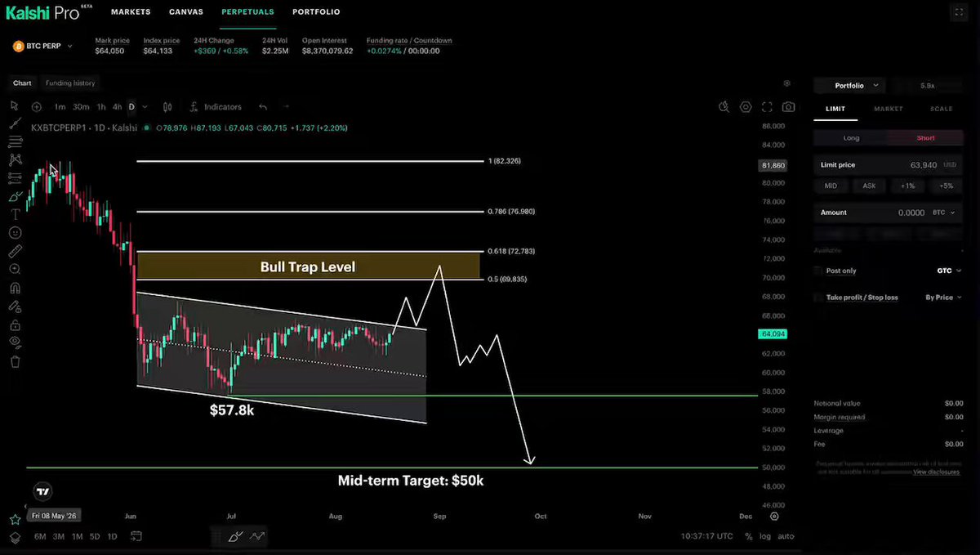Open the By Price dropdown
Screen dimensions: 980x555
click(944, 298)
